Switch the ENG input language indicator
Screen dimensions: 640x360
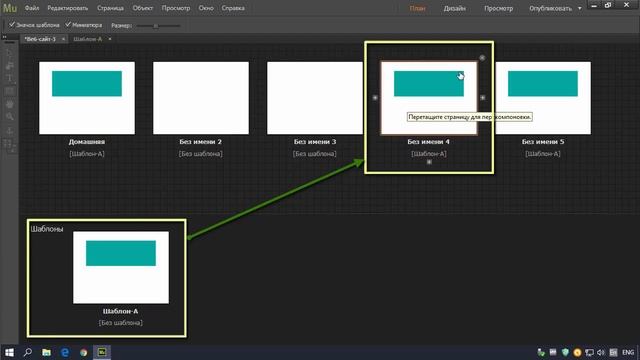point(628,352)
